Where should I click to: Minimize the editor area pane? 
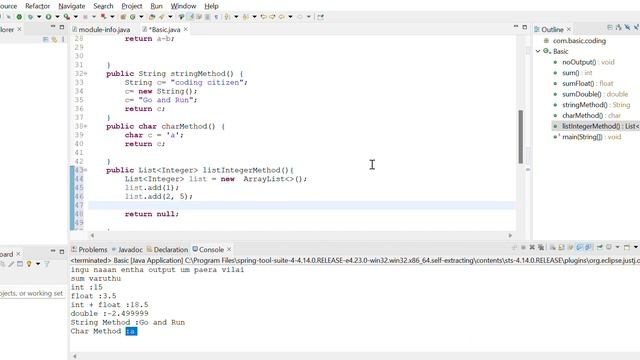[x=516, y=27]
